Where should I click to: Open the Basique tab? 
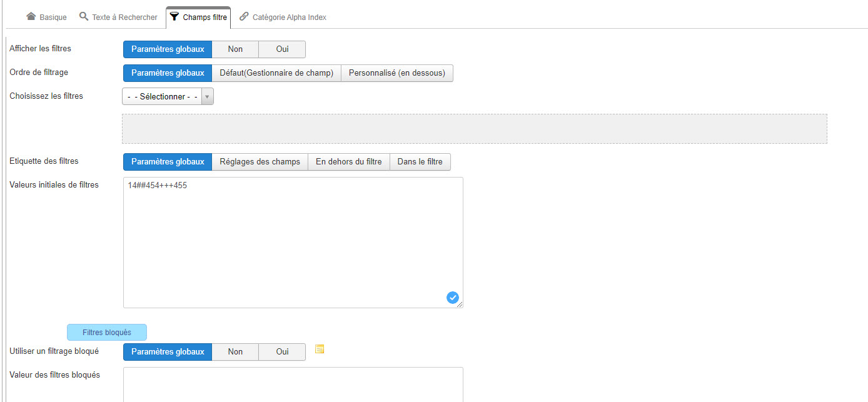coord(46,18)
